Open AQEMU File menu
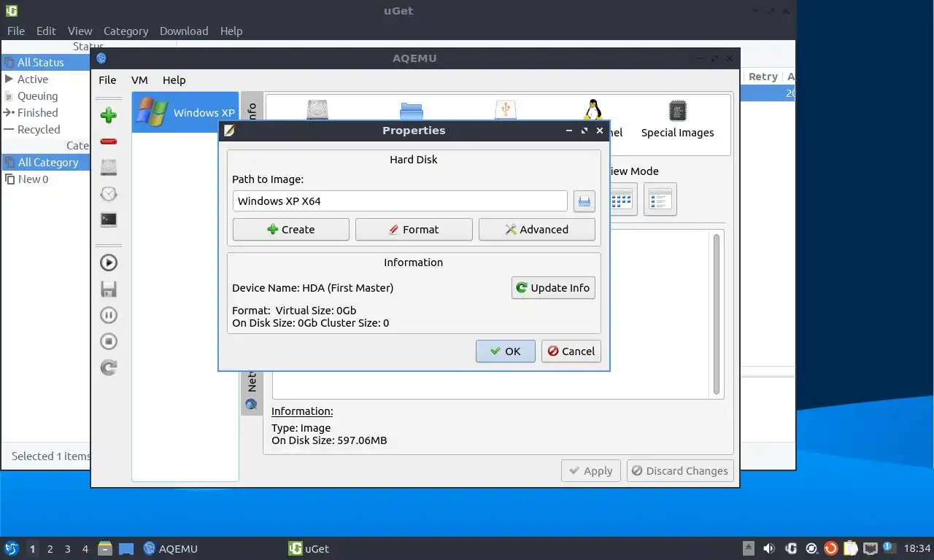The width and height of the screenshot is (934, 560). 107,80
